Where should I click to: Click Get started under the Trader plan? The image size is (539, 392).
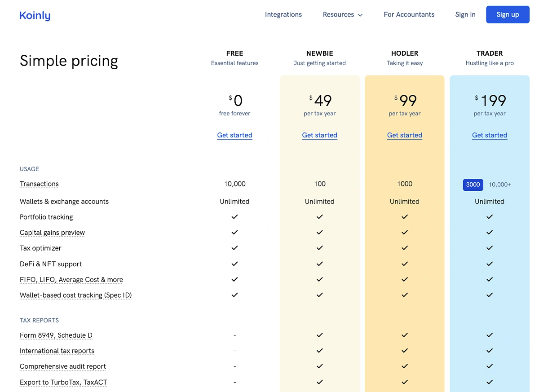[489, 135]
